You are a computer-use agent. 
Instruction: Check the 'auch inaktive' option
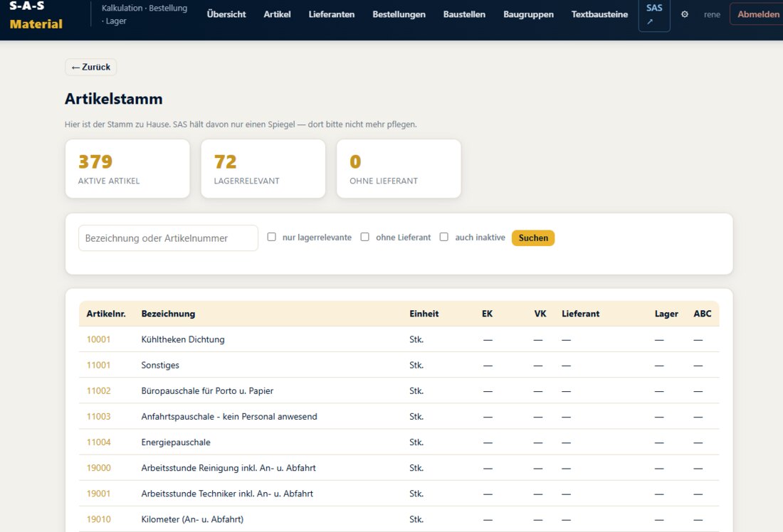click(x=444, y=237)
